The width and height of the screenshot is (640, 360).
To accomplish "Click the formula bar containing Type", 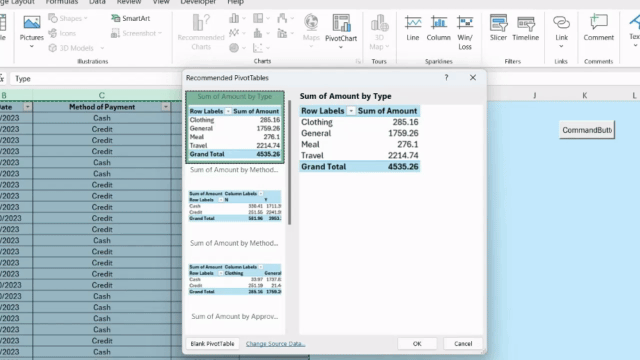I will tap(96, 79).
